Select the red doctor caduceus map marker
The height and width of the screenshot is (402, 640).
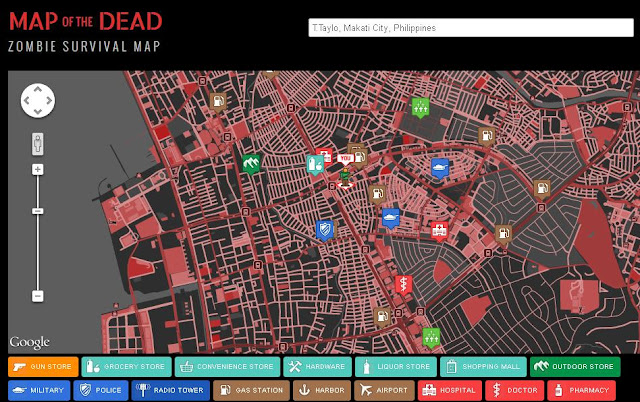[403, 284]
